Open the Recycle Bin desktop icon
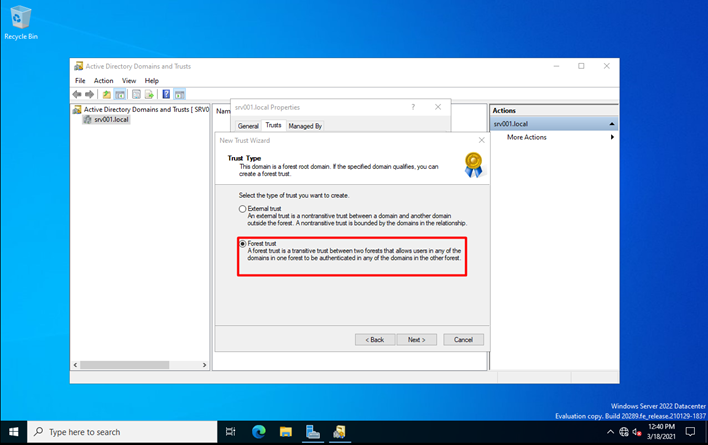The width and height of the screenshot is (708, 445). click(20, 23)
